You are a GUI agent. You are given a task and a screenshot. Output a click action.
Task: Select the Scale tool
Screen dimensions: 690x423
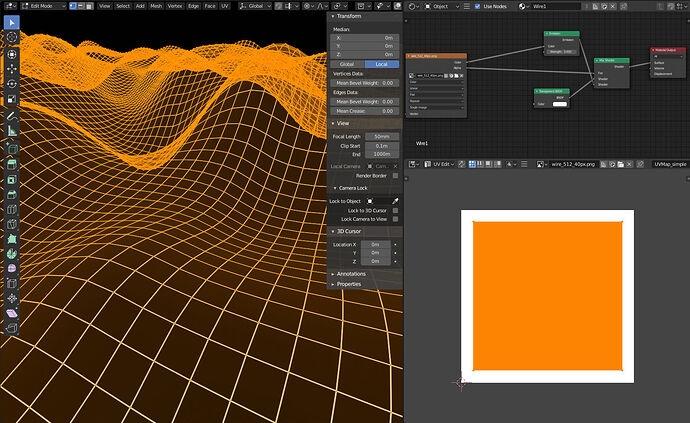click(12, 99)
